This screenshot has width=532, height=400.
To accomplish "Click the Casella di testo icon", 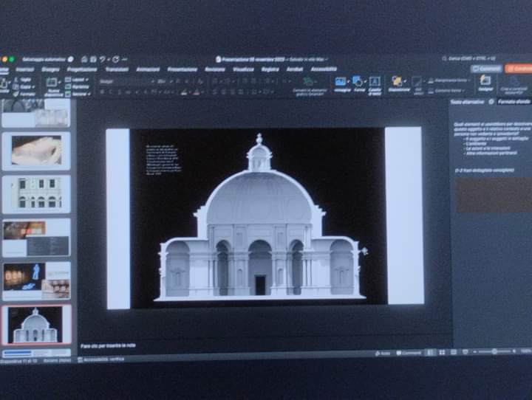I will [375, 82].
